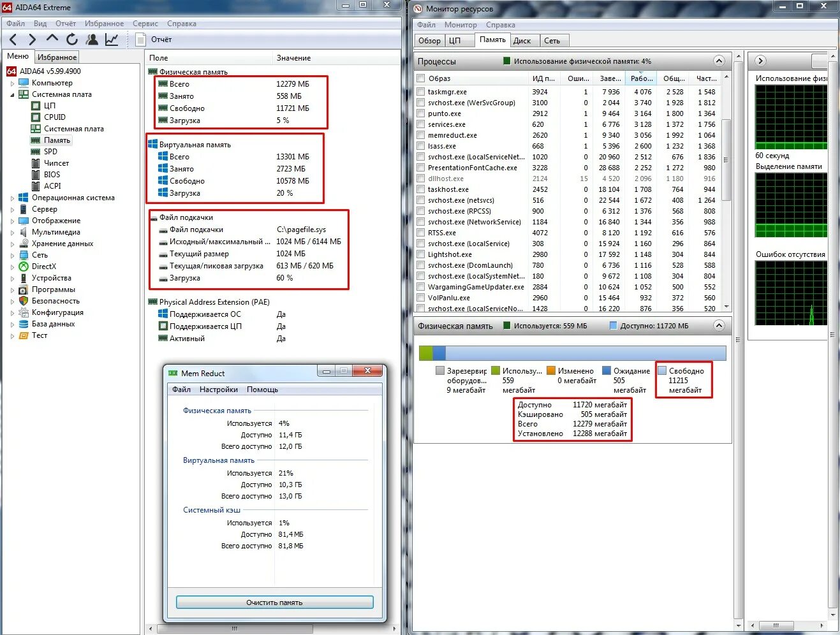Sort processes by Заве... column header
The width and height of the screenshot is (840, 635).
click(x=610, y=78)
